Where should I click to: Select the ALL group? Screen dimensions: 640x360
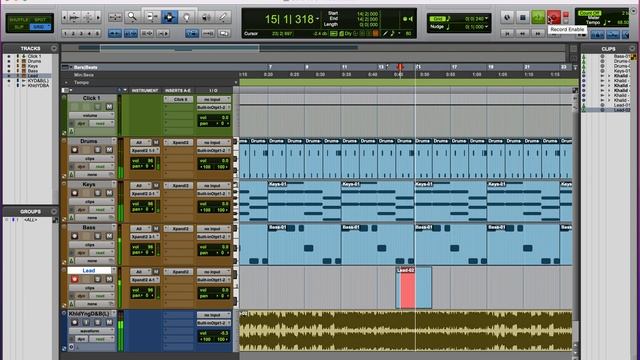click(30, 220)
